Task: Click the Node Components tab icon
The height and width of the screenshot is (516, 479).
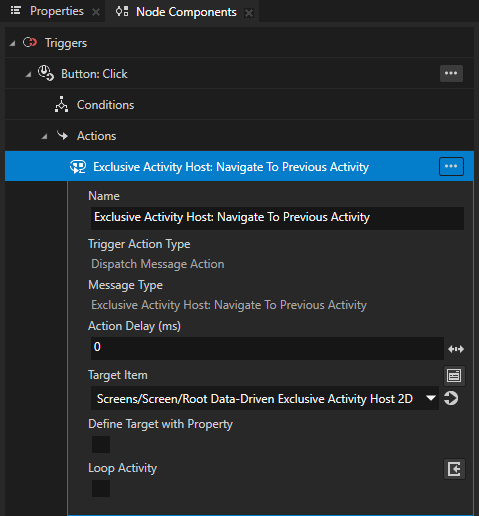Action: (x=122, y=12)
